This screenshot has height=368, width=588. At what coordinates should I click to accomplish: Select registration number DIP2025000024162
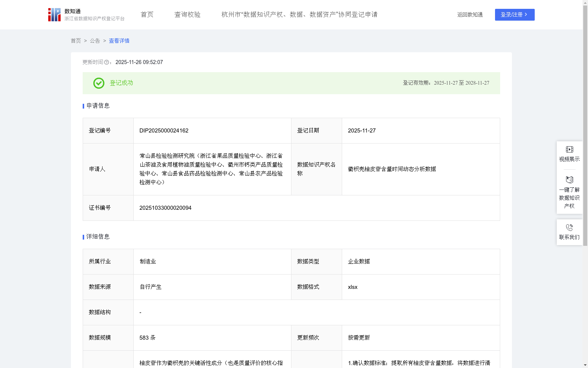click(x=164, y=131)
